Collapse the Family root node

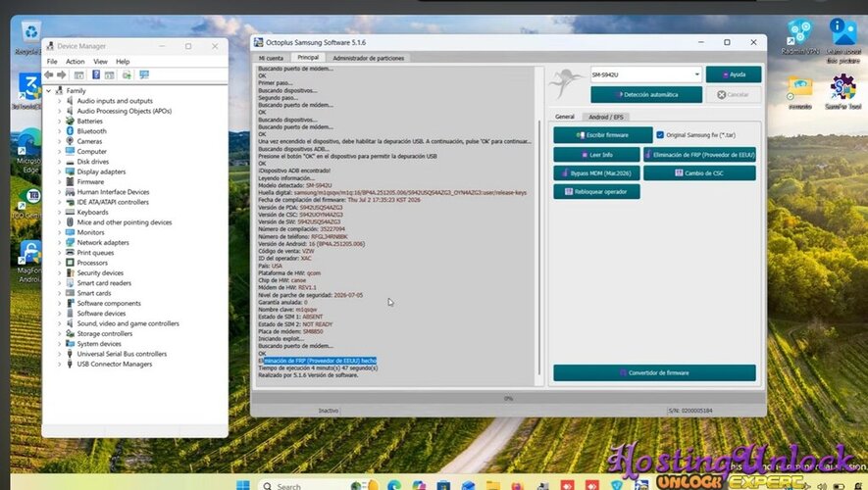point(49,91)
